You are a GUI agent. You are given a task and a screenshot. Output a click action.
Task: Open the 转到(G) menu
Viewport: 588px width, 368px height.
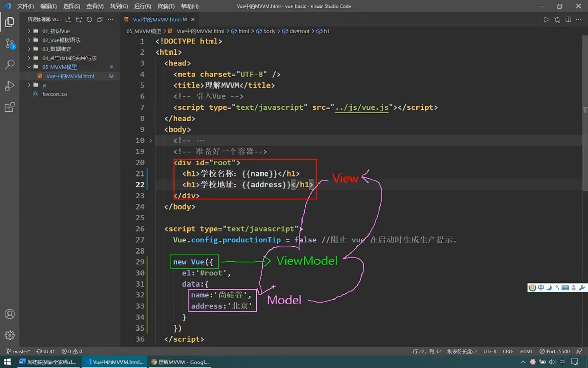(x=119, y=6)
